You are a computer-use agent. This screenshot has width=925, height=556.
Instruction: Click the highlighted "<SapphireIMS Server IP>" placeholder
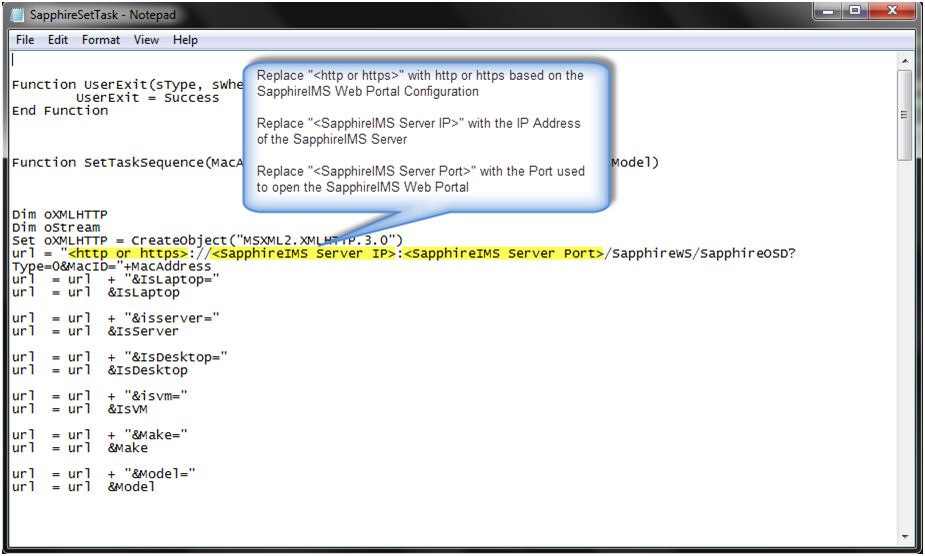tap(306, 254)
